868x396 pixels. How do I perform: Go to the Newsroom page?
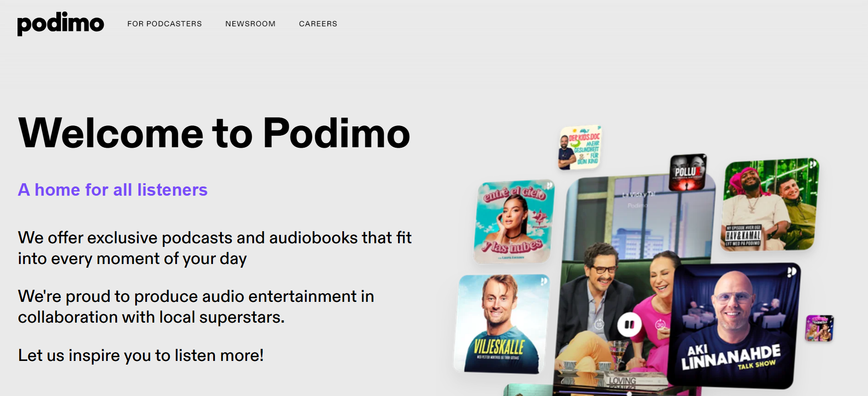(250, 24)
